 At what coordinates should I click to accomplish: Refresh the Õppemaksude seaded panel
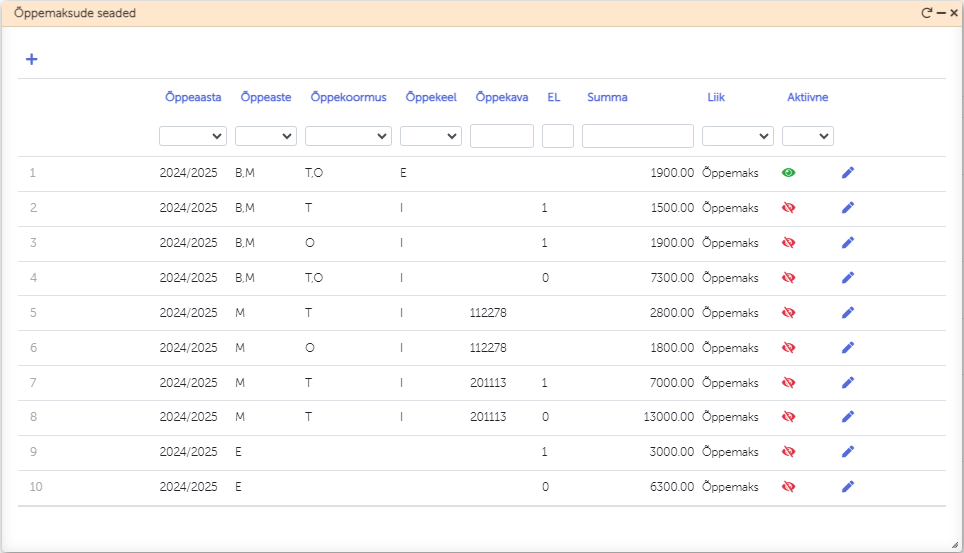(x=926, y=13)
